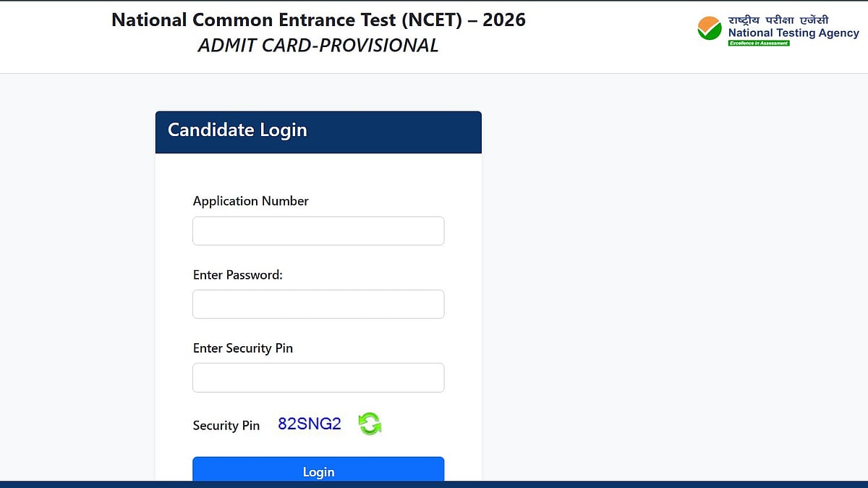Click the Enter Security Pin label
The image size is (868, 488).
pos(242,348)
